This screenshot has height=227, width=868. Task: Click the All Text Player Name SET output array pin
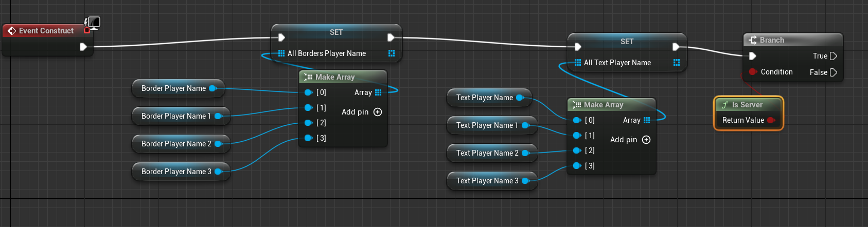click(x=677, y=63)
